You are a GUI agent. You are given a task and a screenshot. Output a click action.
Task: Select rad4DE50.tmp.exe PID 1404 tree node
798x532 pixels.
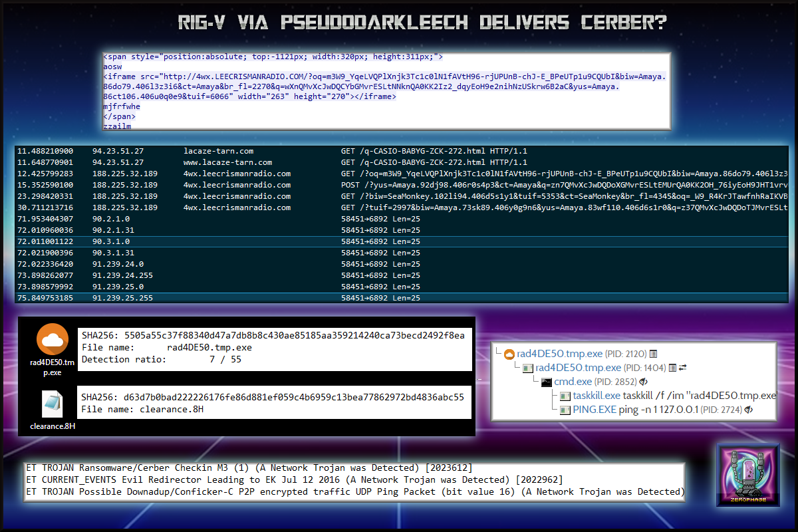click(579, 368)
